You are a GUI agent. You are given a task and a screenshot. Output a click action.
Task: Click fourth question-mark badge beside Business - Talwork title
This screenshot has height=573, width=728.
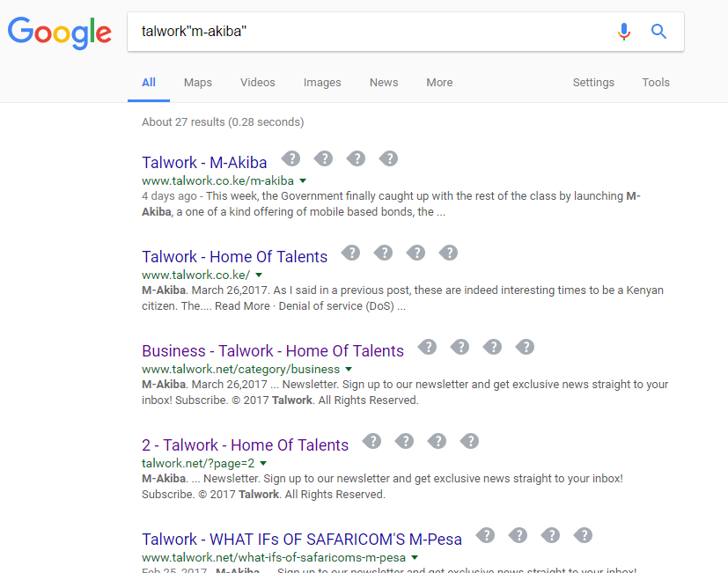[x=526, y=348]
